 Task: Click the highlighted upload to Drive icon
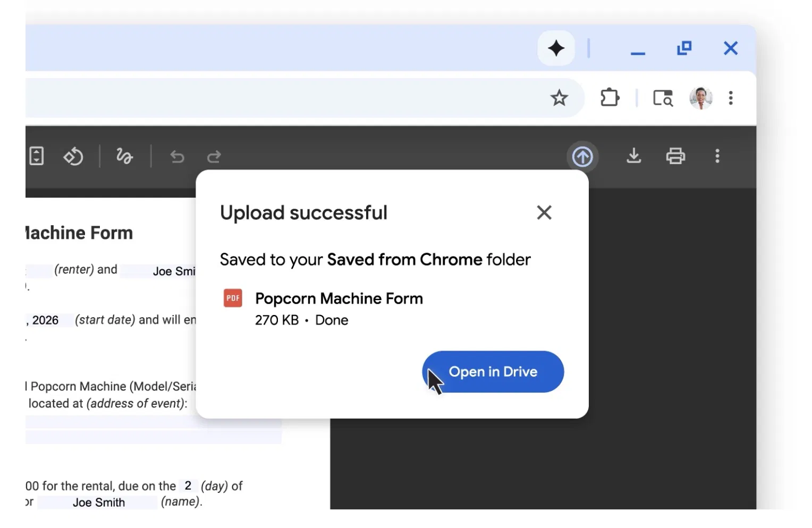[x=582, y=156]
